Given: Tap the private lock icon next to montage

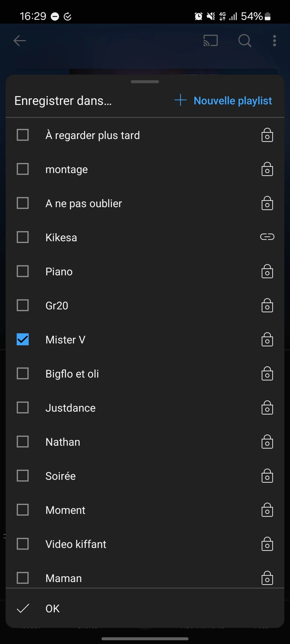Looking at the screenshot, I should coord(267,169).
